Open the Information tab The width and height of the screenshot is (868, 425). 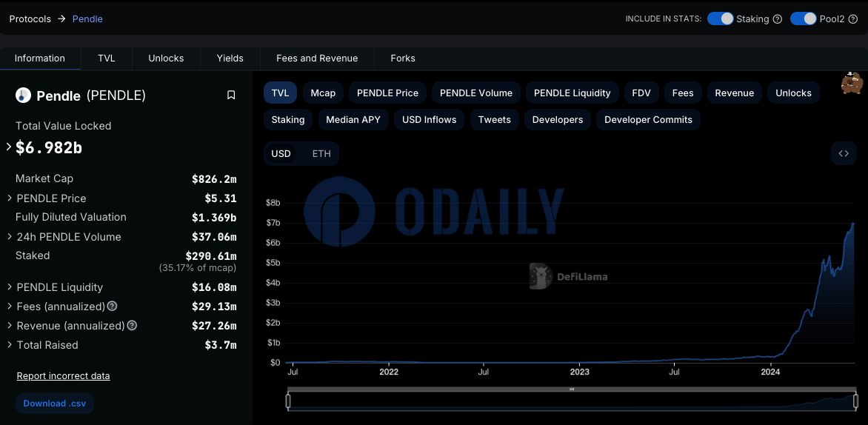coord(40,58)
